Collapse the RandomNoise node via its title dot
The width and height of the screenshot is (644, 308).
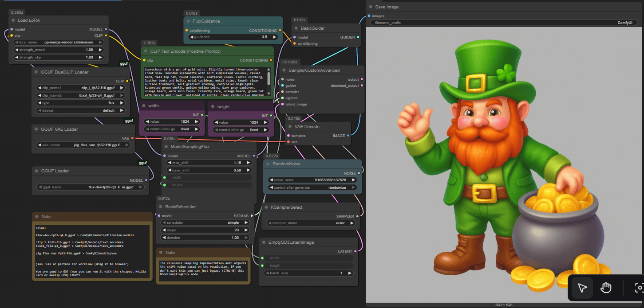[268, 164]
